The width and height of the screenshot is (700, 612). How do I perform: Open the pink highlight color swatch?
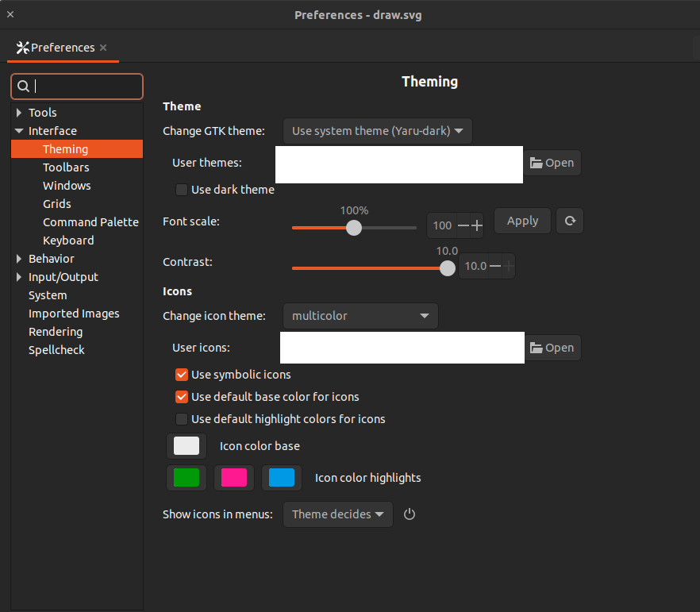tap(234, 478)
